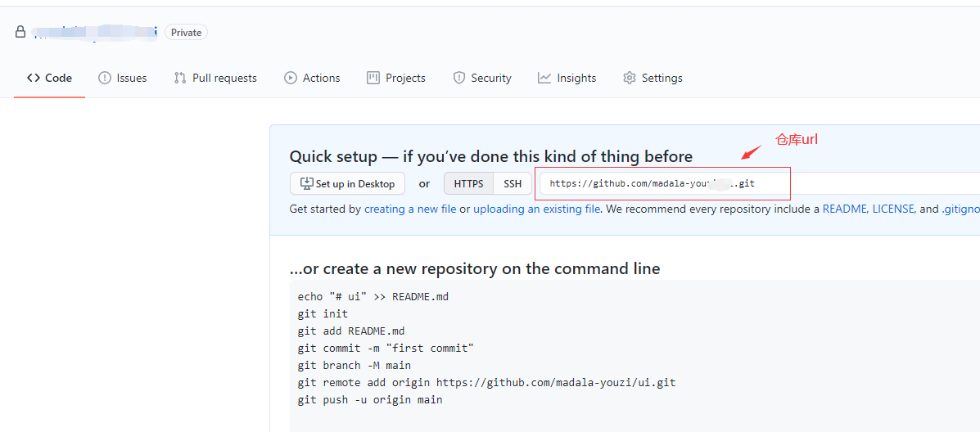Follow the 'uploading an existing file' link
The height and width of the screenshot is (432, 980).
click(x=537, y=209)
